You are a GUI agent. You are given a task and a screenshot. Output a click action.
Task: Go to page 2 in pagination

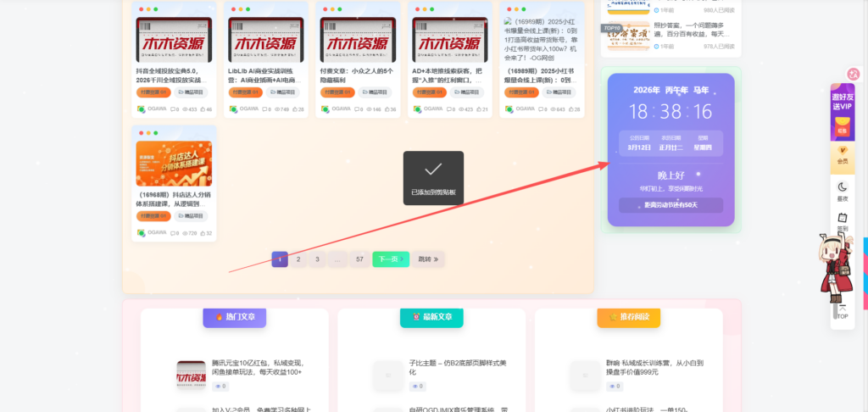[298, 259]
